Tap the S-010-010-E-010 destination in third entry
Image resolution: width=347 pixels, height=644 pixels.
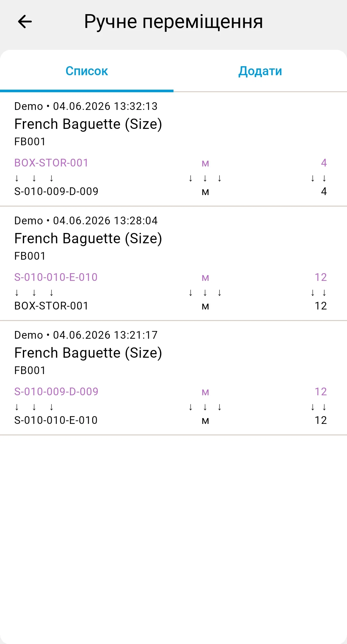(x=56, y=420)
